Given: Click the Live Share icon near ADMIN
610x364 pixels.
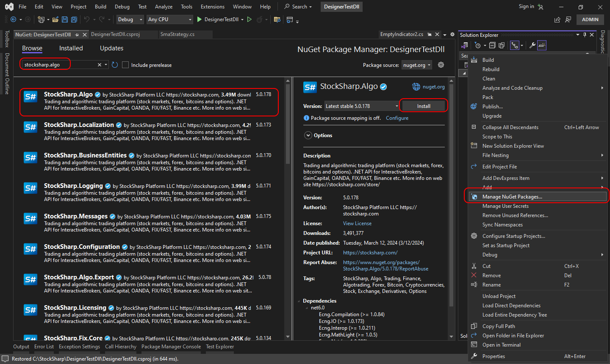Looking at the screenshot, I should 557,19.
